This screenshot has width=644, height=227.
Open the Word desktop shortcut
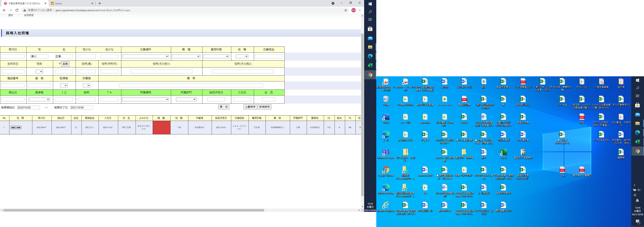[x=386, y=117]
